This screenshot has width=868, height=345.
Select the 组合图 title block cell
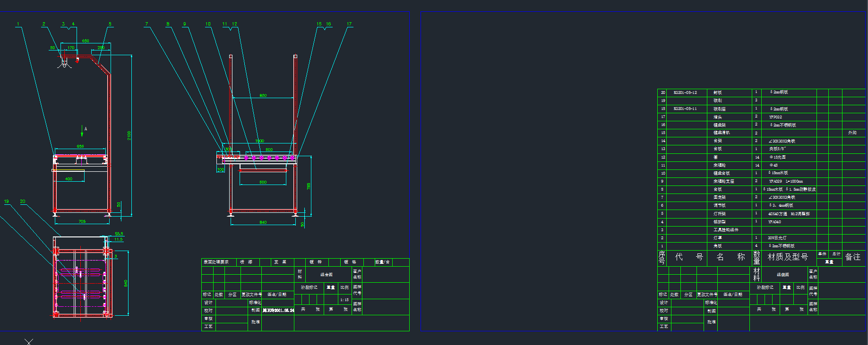pyautogui.click(x=327, y=274)
